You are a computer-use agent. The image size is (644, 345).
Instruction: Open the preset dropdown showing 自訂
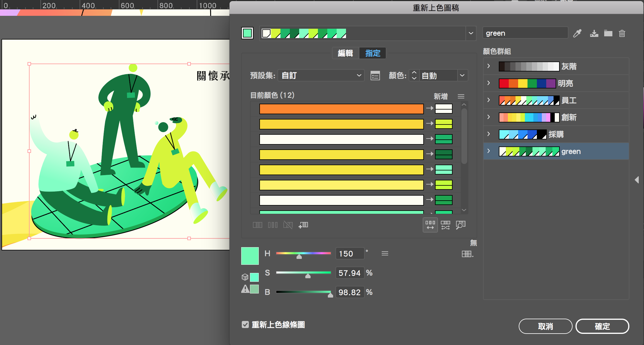(321, 76)
